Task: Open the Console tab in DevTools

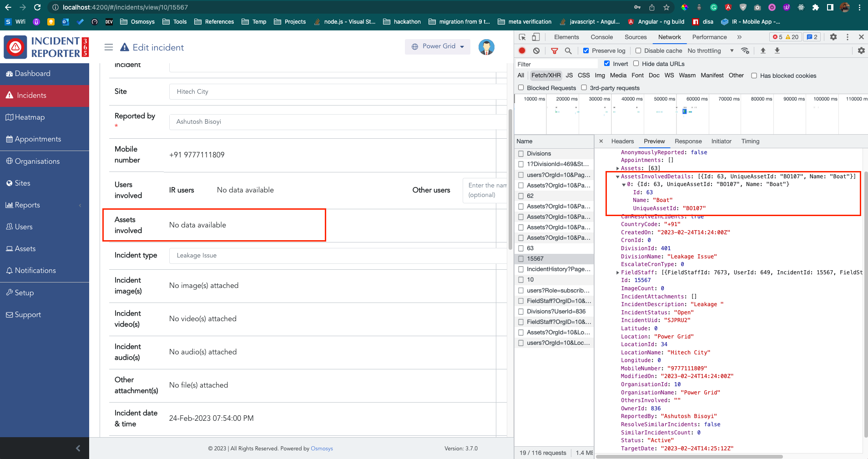Action: click(601, 37)
